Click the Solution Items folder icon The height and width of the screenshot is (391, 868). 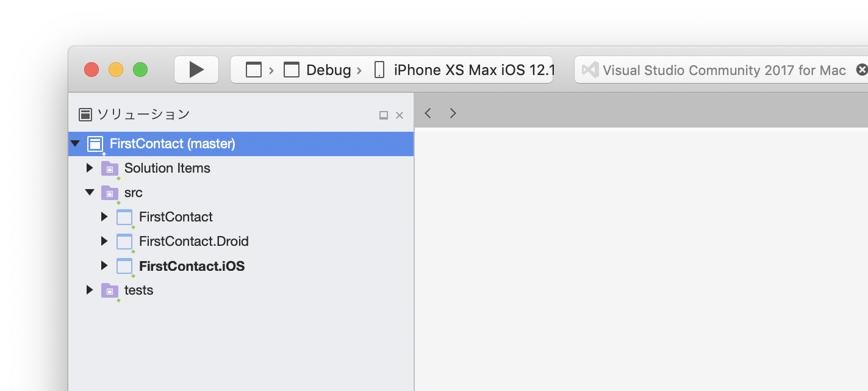(110, 168)
